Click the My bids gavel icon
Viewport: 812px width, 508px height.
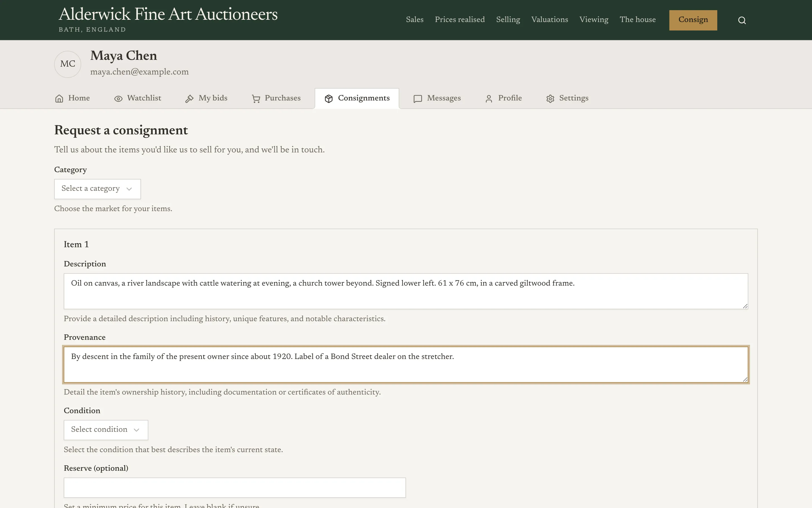(x=189, y=98)
